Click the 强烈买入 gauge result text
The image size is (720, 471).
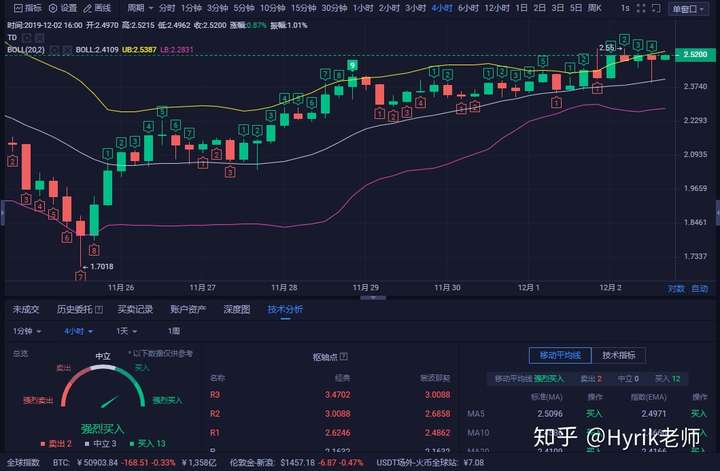102,429
